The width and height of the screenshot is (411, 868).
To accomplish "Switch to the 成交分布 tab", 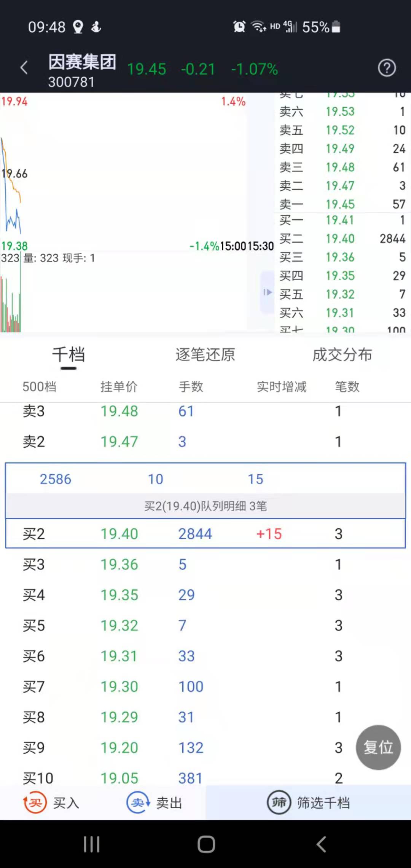I will click(x=342, y=355).
